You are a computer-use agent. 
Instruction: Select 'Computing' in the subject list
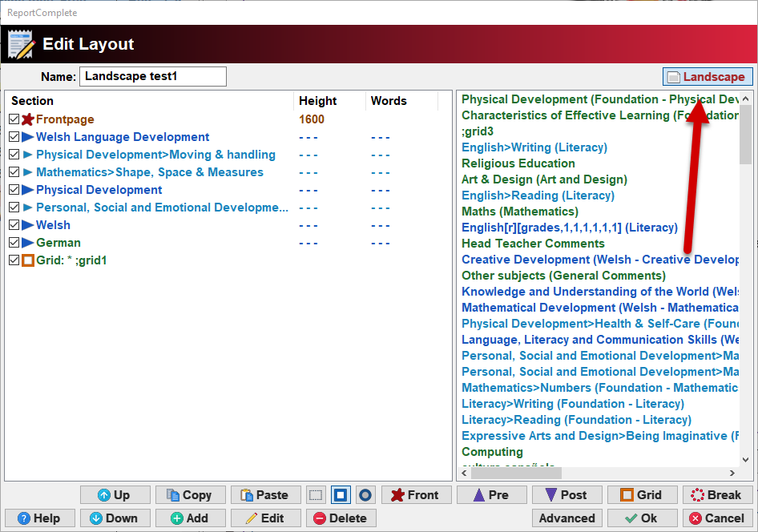point(492,452)
